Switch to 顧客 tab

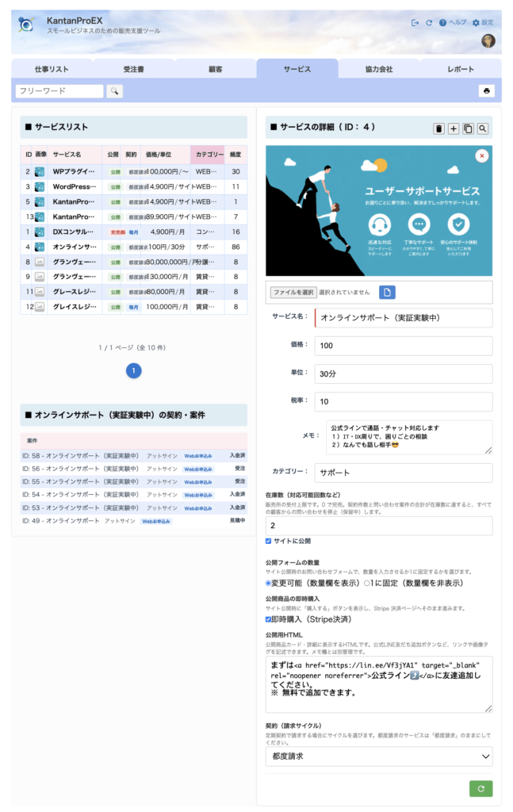[x=216, y=69]
